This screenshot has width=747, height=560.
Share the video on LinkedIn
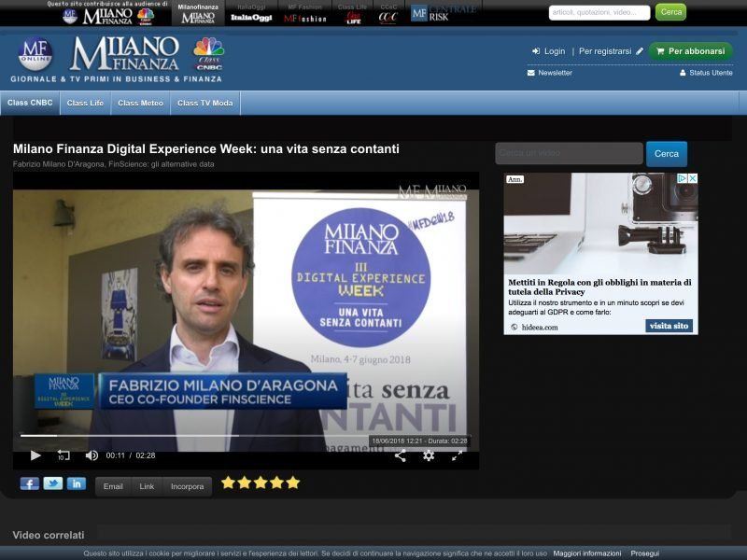coord(78,484)
